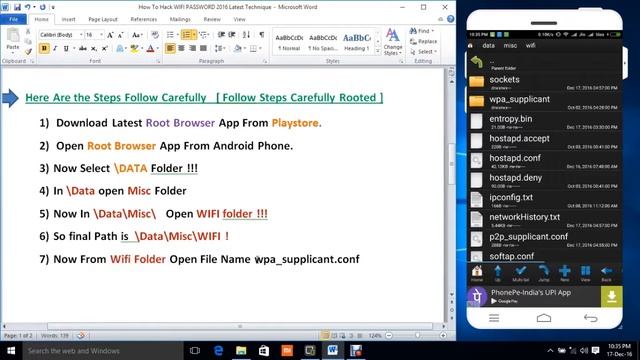Open the wpa_supplicant folder on phone
The height and width of the screenshot is (360, 640).
click(x=544, y=101)
